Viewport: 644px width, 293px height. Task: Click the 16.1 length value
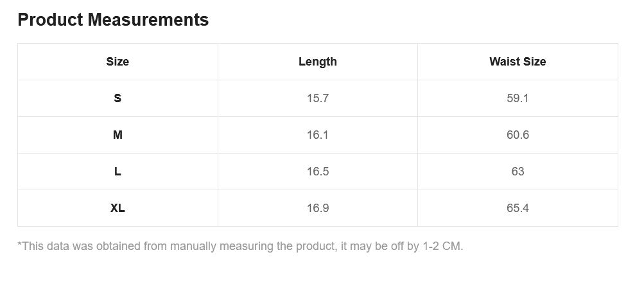click(x=317, y=135)
